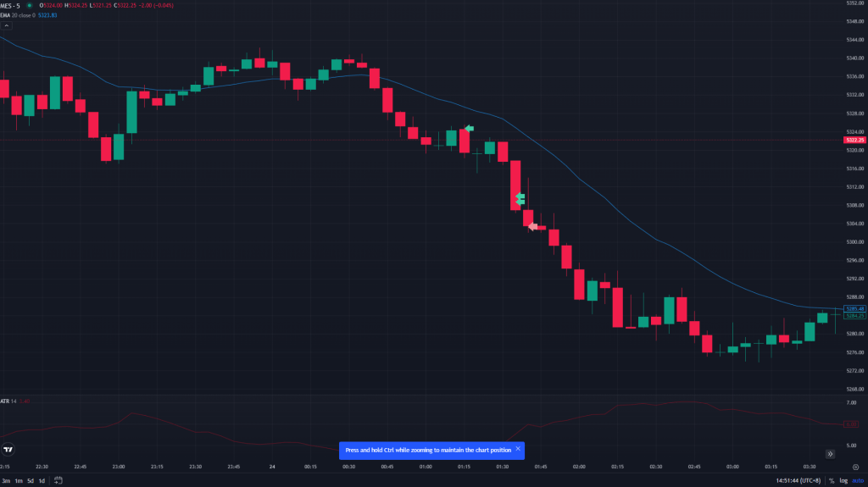Screen dimensions: 868x487
Task: Toggle auto scale mode
Action: [857, 480]
